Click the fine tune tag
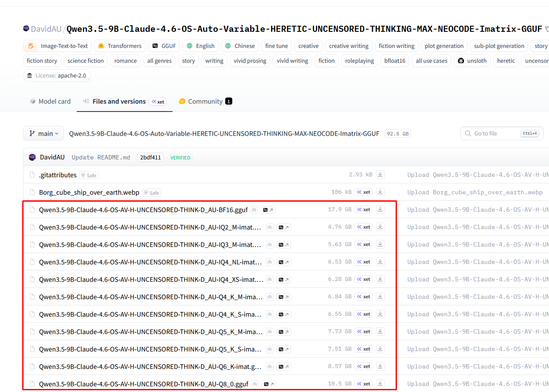Screen dimensions: 549x392 [277, 46]
